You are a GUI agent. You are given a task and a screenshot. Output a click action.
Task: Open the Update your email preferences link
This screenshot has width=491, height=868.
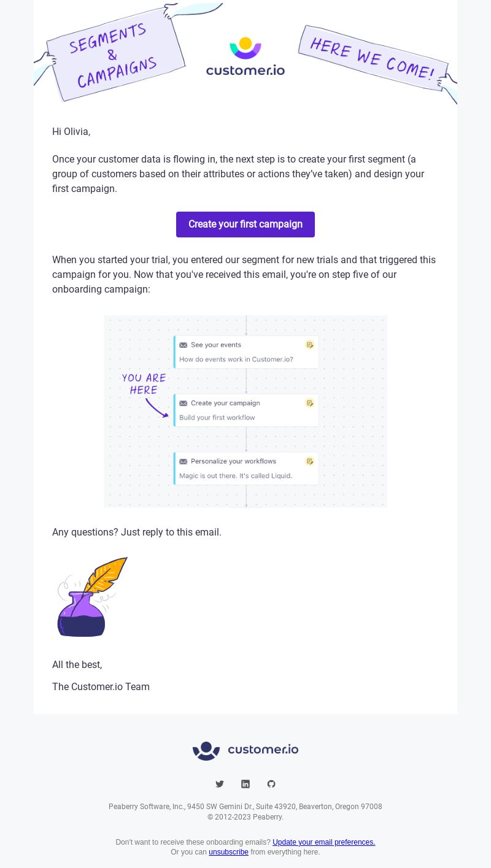click(323, 842)
